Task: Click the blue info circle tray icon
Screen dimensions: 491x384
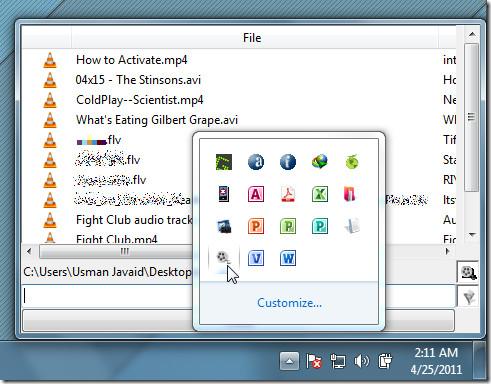Action: point(288,162)
